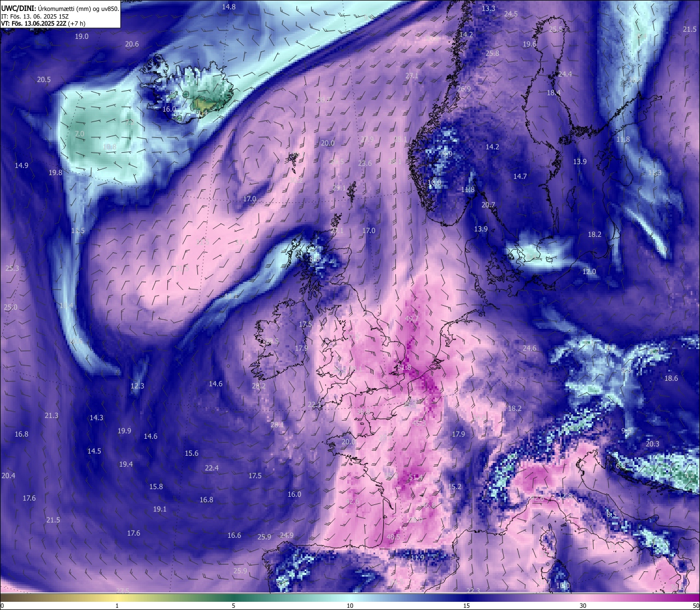This screenshot has width=700, height=610.
Task: Click the map value '19.6'
Action: click(529, 44)
